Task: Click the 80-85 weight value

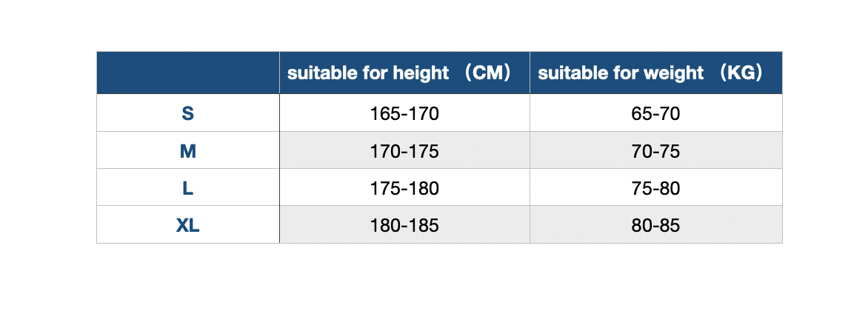Action: pyautogui.click(x=655, y=226)
